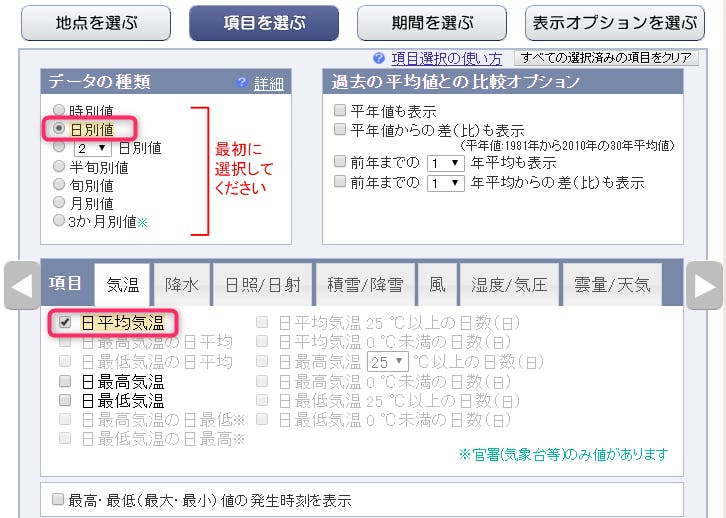Screen dimensions: 726x518
Task: Click disabled 日最高気温 0℃未満の日数 checkbox
Action: (262, 381)
